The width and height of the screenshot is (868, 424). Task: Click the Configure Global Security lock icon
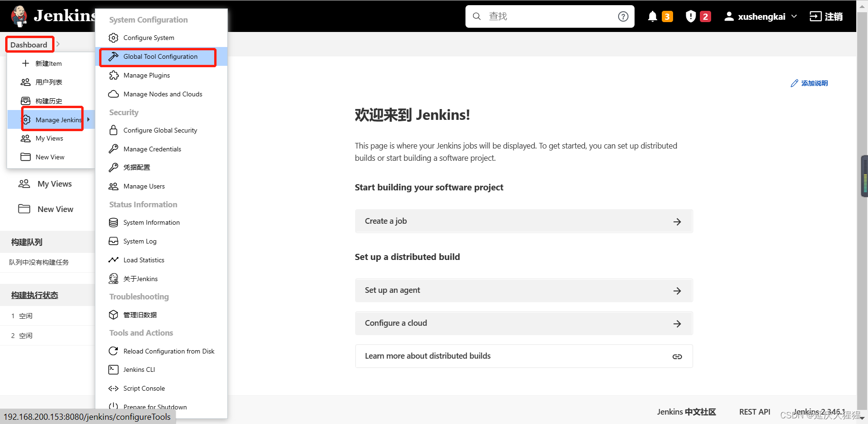click(x=113, y=130)
